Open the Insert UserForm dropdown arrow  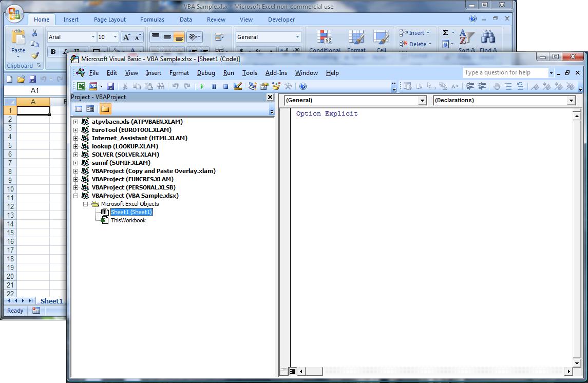click(x=101, y=87)
